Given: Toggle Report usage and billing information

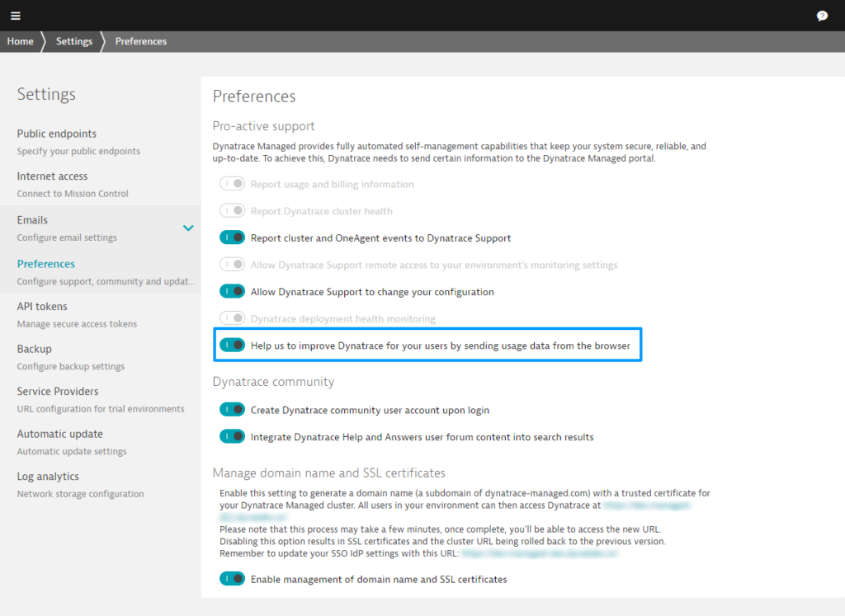Looking at the screenshot, I should click(232, 184).
